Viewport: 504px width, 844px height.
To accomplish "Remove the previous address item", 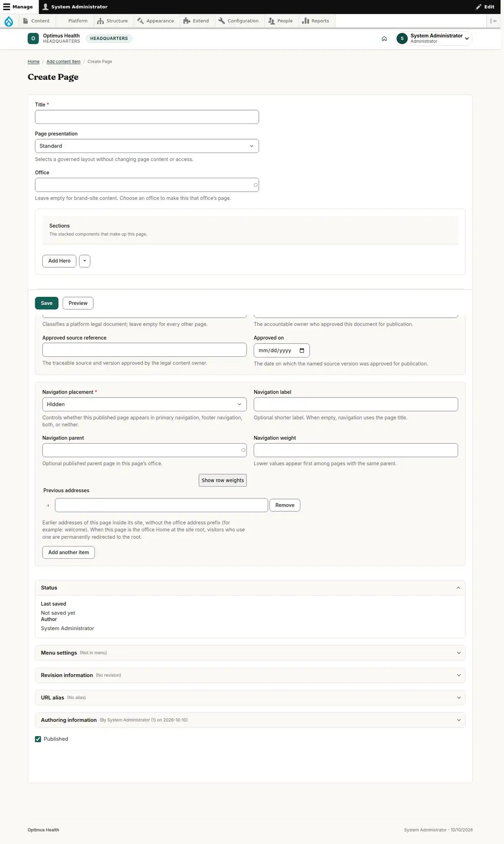I will pos(285,505).
